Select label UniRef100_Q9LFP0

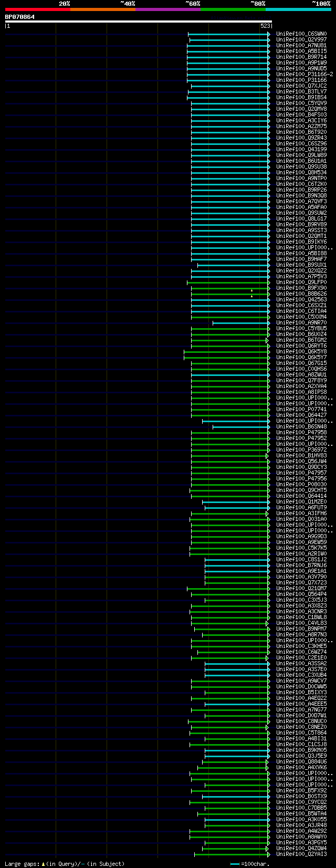tap(301, 283)
